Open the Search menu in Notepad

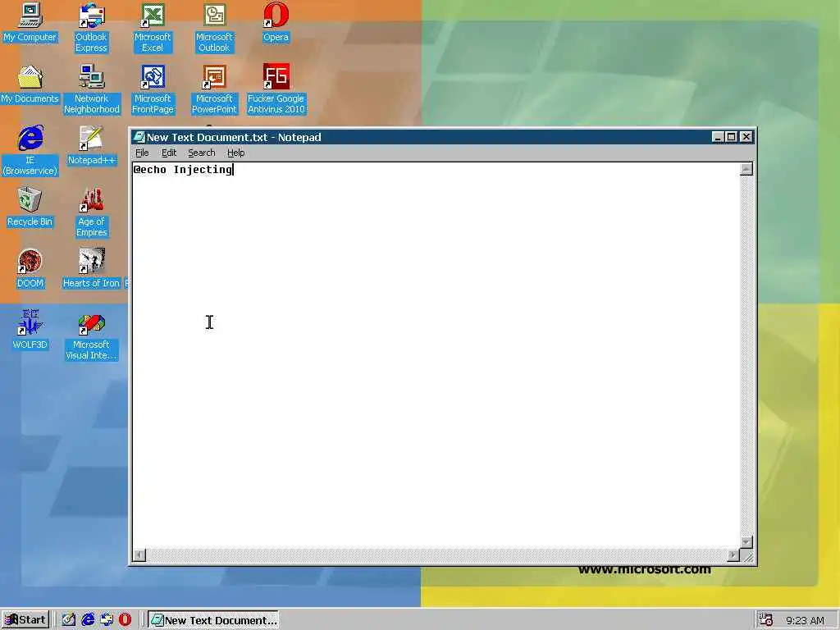click(x=202, y=153)
